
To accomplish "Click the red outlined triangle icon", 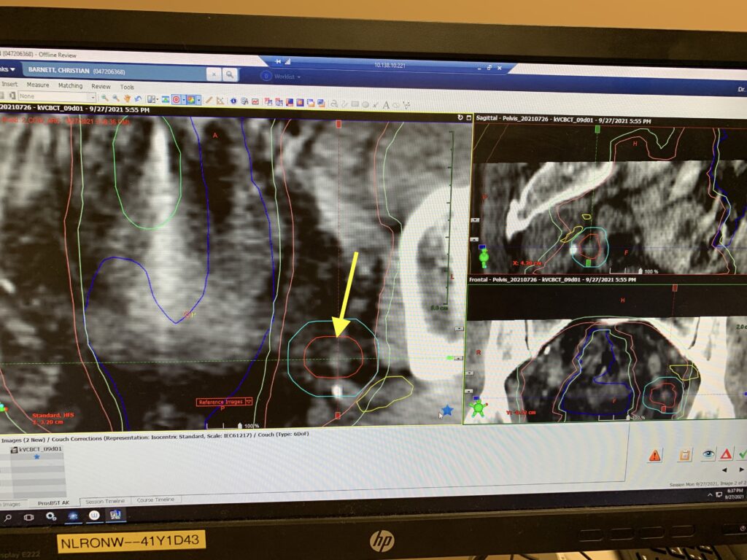I will (x=726, y=454).
